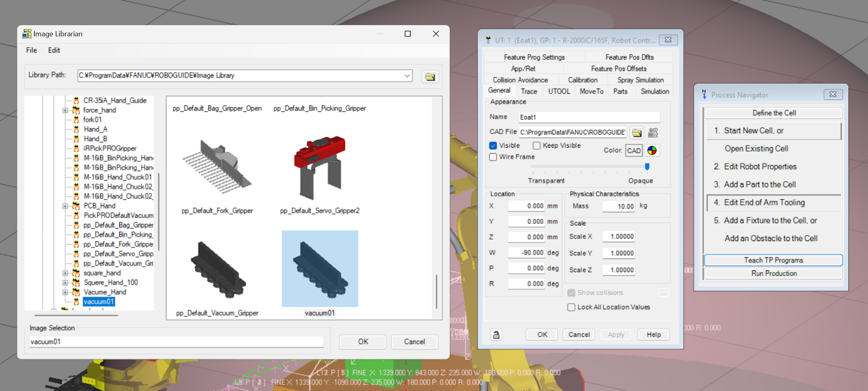Click the CAD color button
Viewport: 868px width, 391px height.
tap(634, 150)
